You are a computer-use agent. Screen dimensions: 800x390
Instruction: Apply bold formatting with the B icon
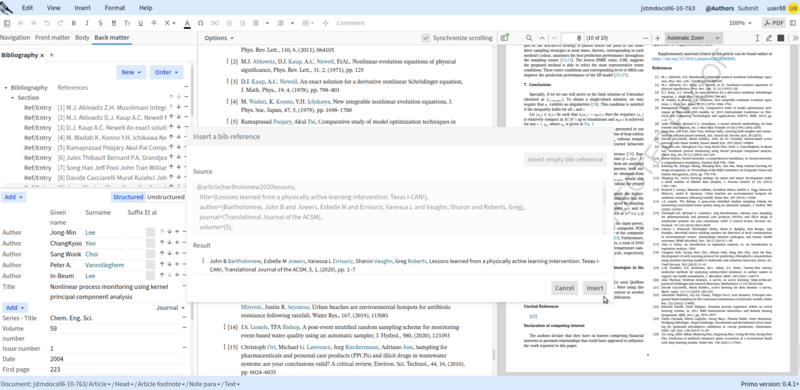click(73, 23)
